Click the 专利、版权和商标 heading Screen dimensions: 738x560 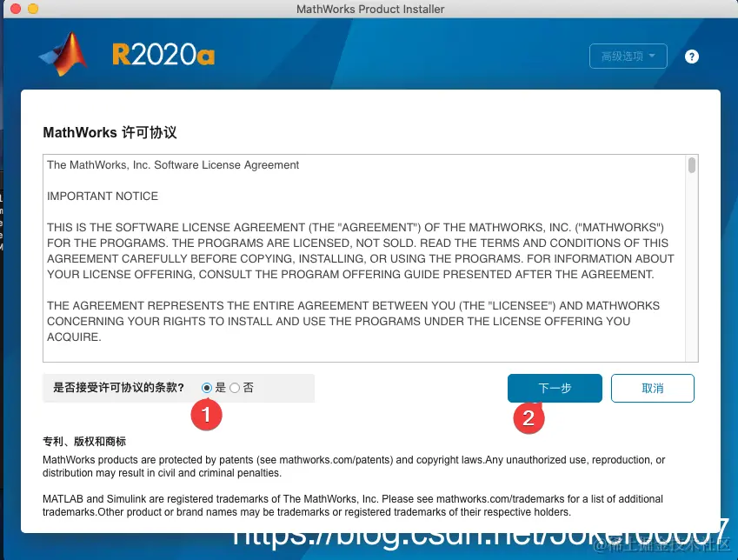point(84,442)
